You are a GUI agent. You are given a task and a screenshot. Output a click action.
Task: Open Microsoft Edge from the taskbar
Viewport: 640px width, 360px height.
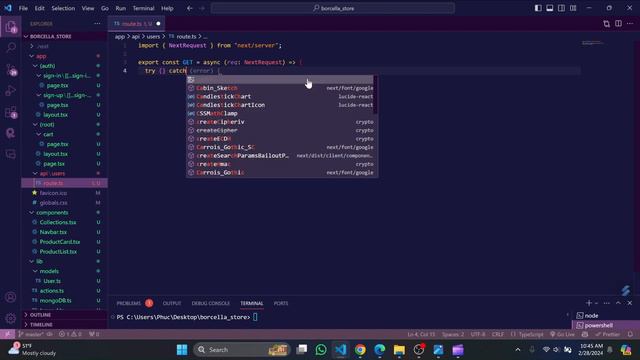pyautogui.click(x=380, y=350)
